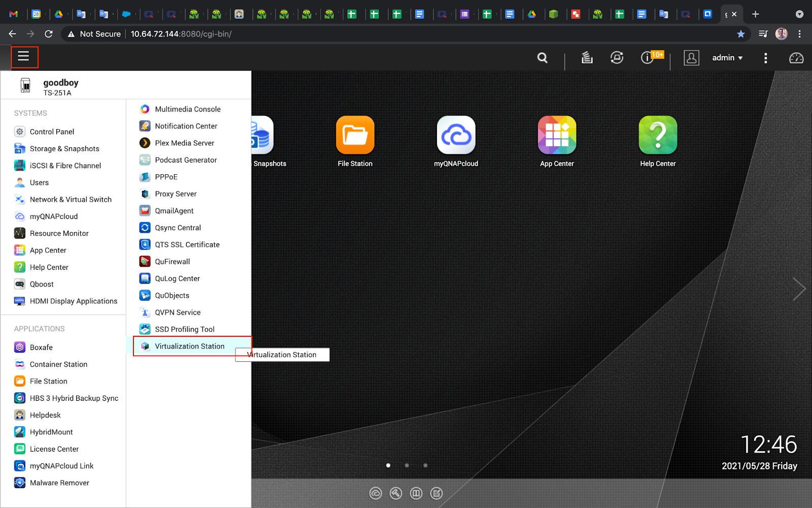Open iSCSI & Fibre Channel entry
Screen dimensions: 812x508
click(63, 166)
